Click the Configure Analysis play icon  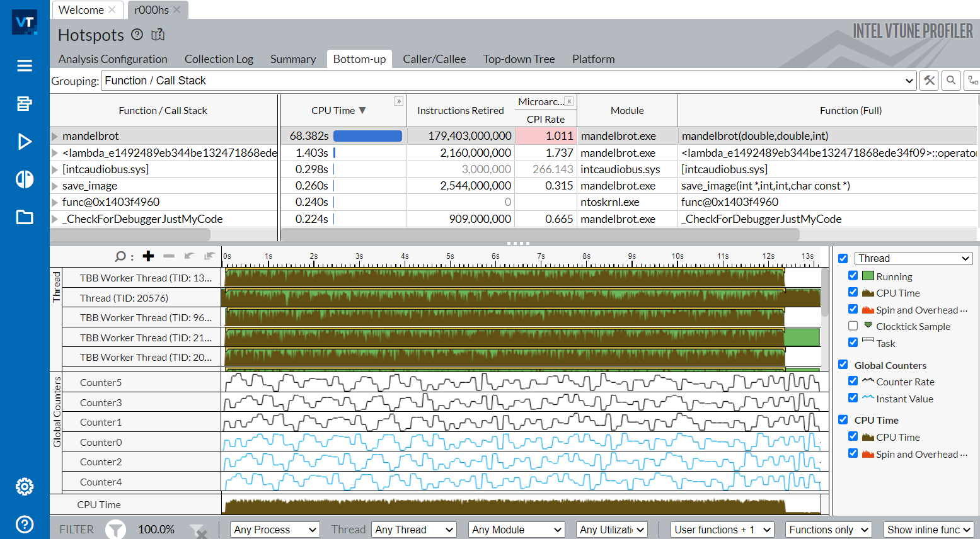tap(25, 142)
